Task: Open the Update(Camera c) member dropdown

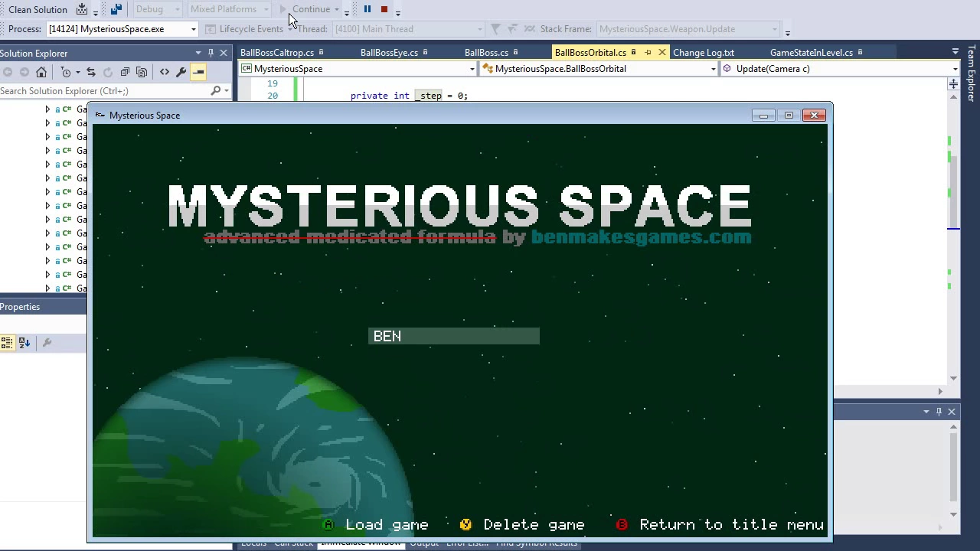Action: tap(840, 69)
